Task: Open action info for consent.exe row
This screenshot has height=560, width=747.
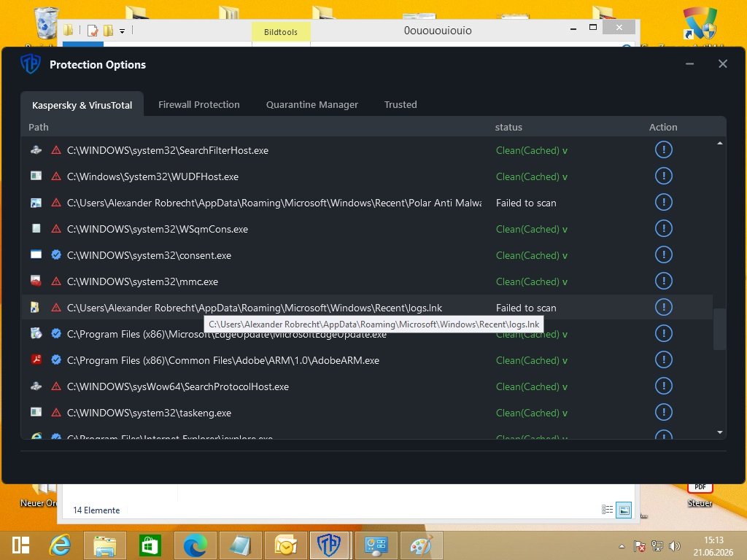Action: pos(663,254)
